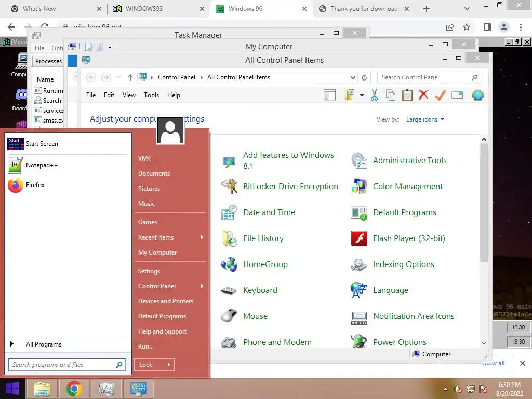
Task: Click the scrollbar down arrow in Control Panel
Action: coord(484,343)
